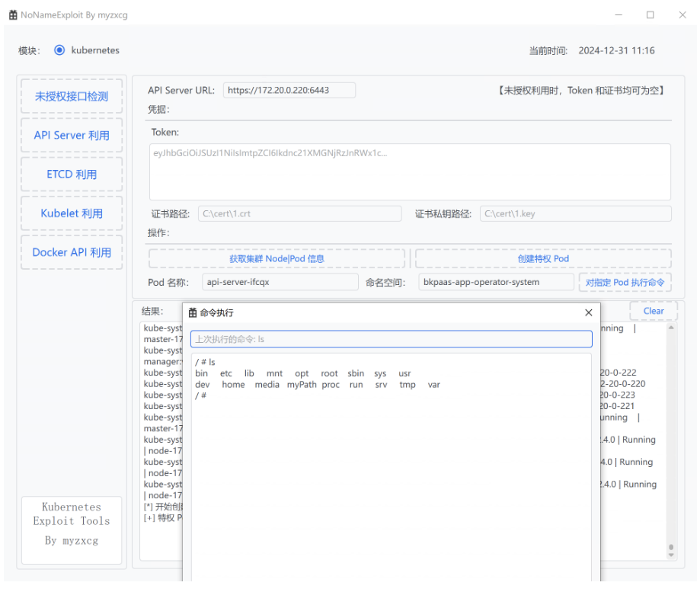Click the 'sbin' directory in ls output
Viewport: 700px width, 592px height.
(356, 373)
